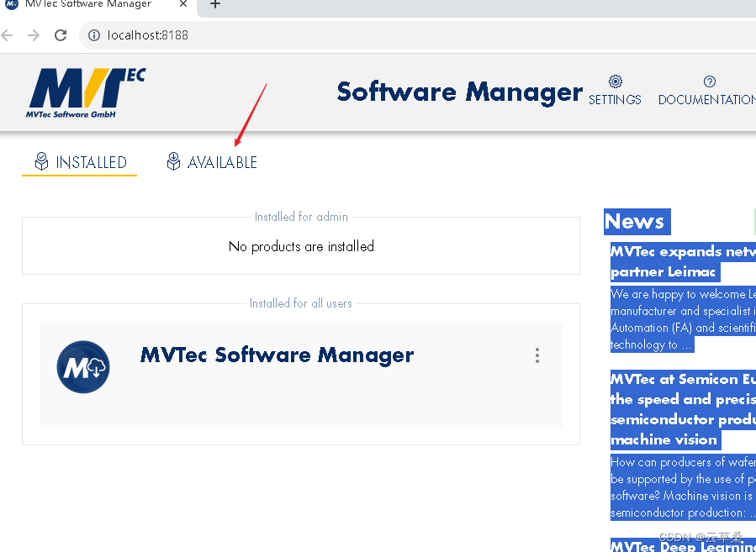This screenshot has height=552, width=756.
Task: Open a new browser tab with the plus button
Action: (214, 5)
